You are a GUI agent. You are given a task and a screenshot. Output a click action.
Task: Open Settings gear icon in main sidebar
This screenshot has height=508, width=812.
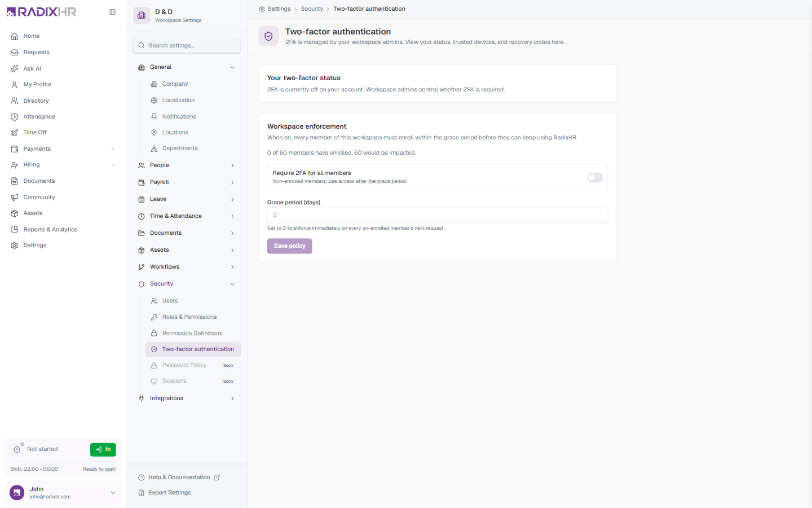tap(15, 246)
